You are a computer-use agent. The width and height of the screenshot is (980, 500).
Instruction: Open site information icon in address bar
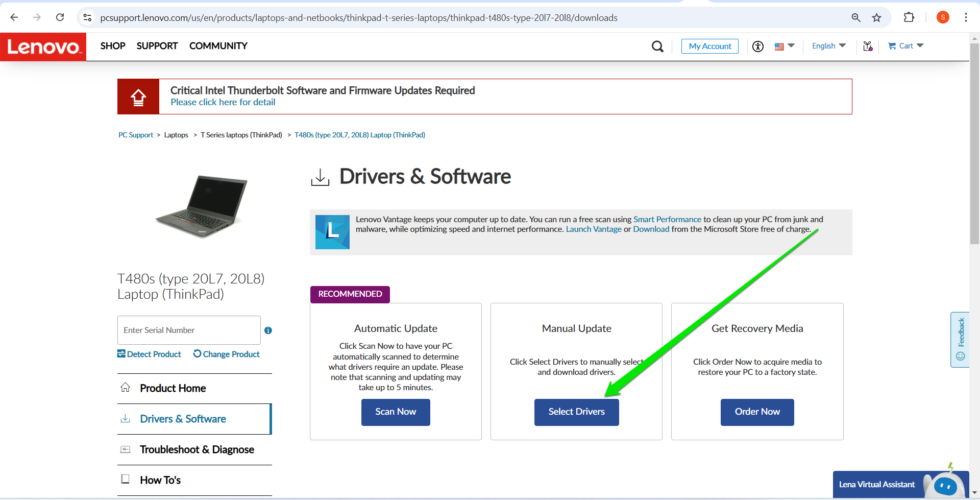[x=87, y=17]
